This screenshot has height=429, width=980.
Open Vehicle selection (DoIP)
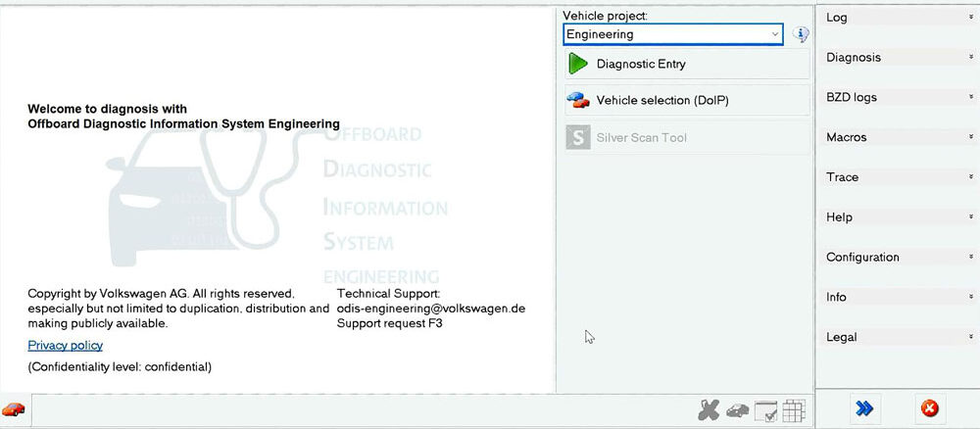(687, 100)
